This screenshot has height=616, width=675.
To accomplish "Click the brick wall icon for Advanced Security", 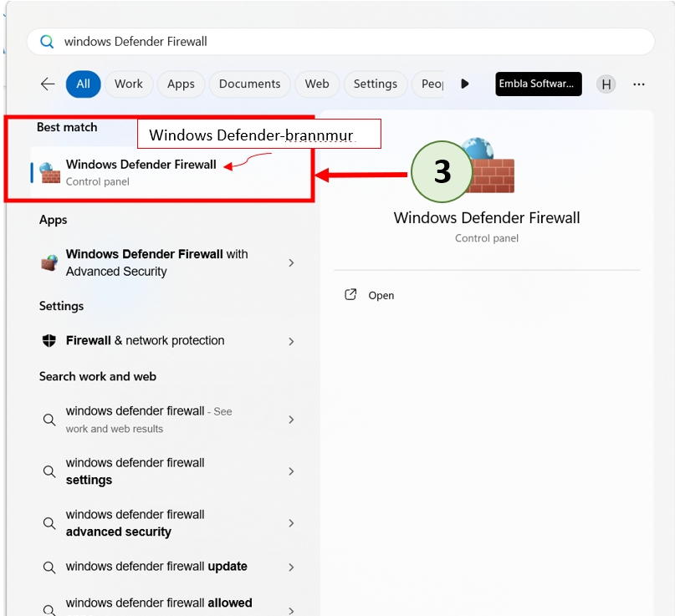I will point(49,262).
